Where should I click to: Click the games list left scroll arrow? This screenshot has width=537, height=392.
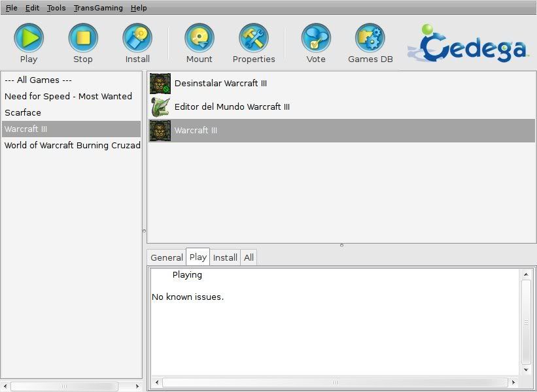pos(5,387)
